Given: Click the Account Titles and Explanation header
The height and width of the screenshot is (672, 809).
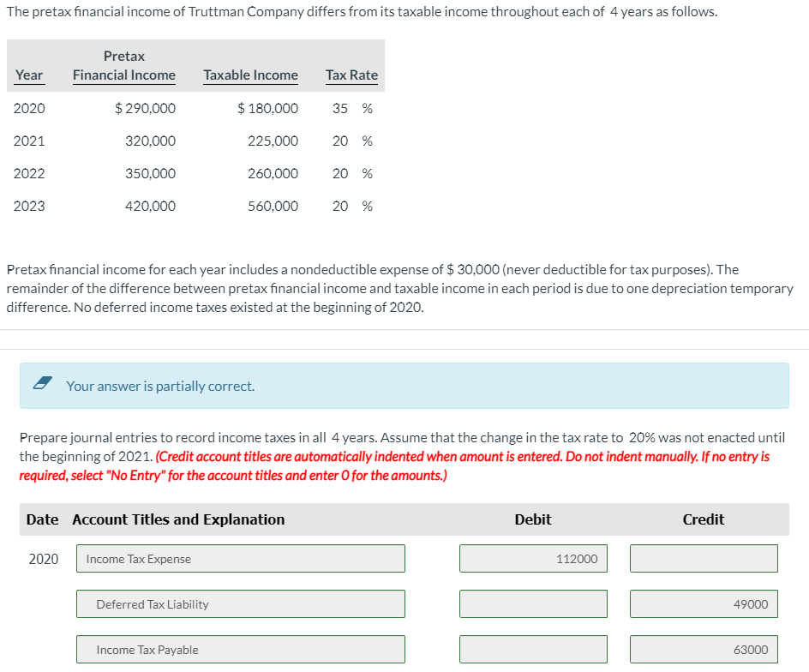Looking at the screenshot, I should (178, 519).
